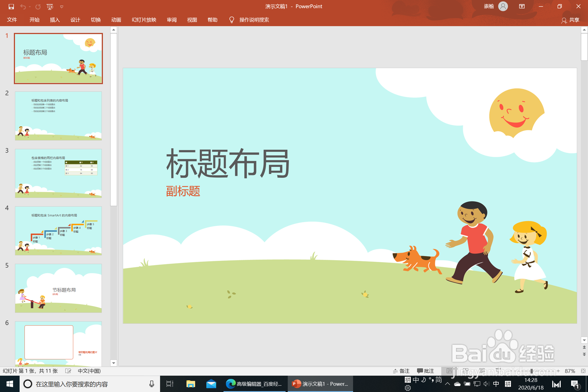The height and width of the screenshot is (392, 588).
Task: Click the zoom slider handle
Action: [531, 371]
